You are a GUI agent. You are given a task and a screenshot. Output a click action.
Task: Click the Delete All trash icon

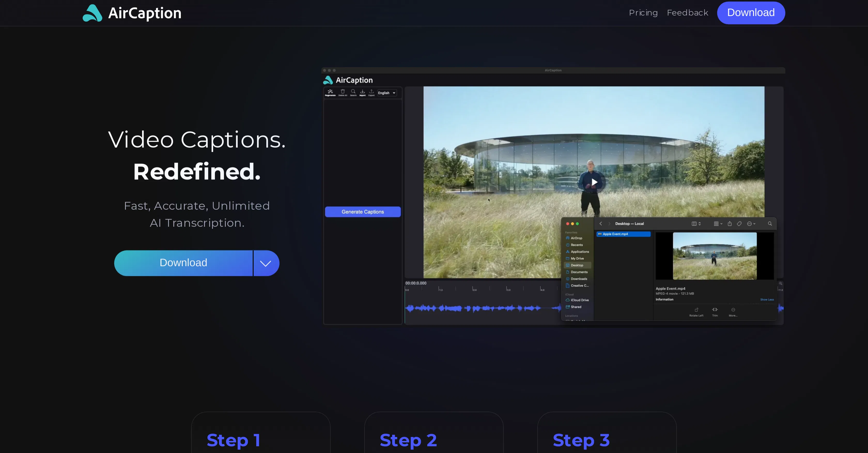[343, 92]
